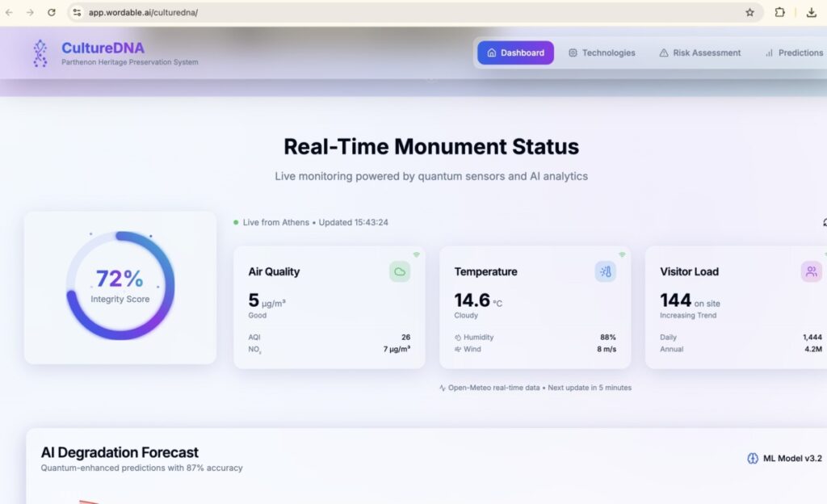Select the Air Quality card
This screenshot has width=827, height=504.
point(329,307)
